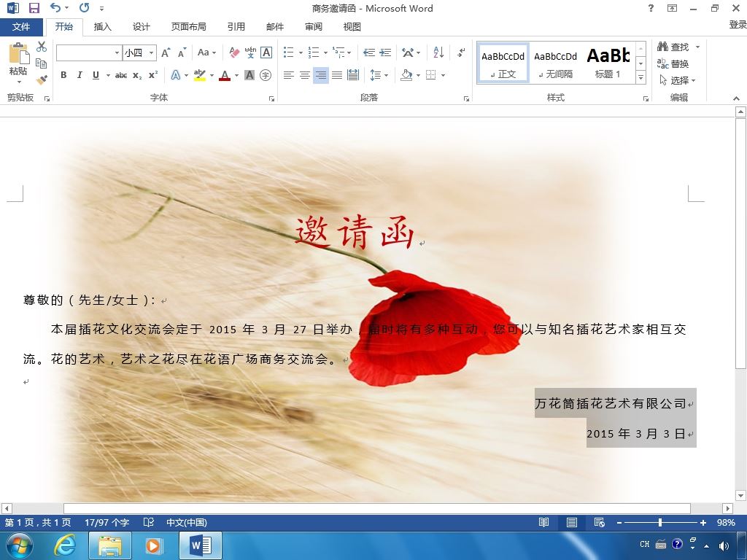The width and height of the screenshot is (747, 560).
Task: Toggle subscript formatting
Action: 137,75
